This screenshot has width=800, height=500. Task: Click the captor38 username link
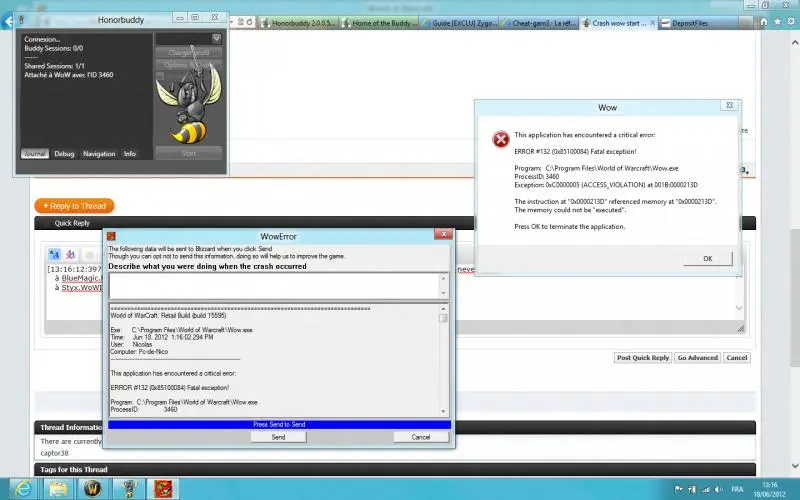[x=54, y=453]
